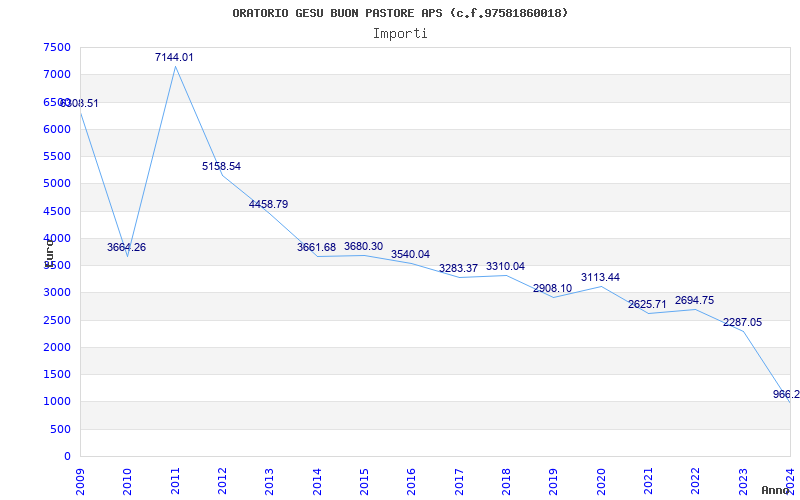Click the 7500 y-axis value
800x500 pixels.
click(57, 47)
